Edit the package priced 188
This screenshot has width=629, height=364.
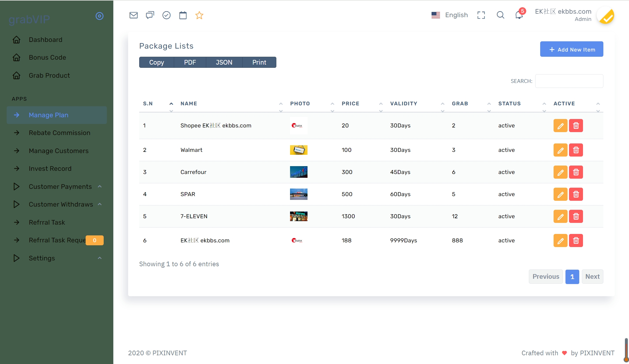coord(560,241)
